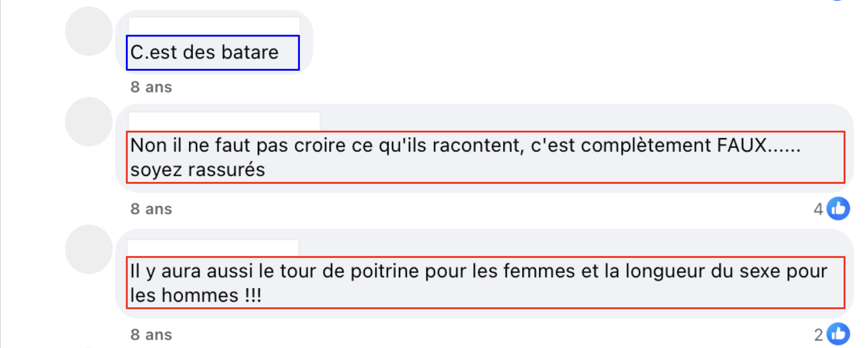Click the blue thumbs-up icon next to count 4
The height and width of the screenshot is (348, 868).
click(x=838, y=209)
